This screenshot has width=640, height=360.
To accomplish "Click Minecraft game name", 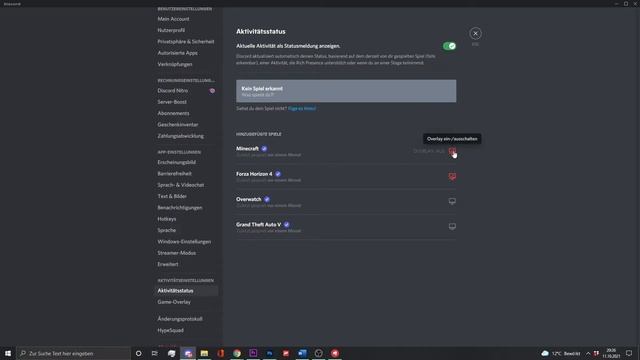I will pyautogui.click(x=247, y=149).
